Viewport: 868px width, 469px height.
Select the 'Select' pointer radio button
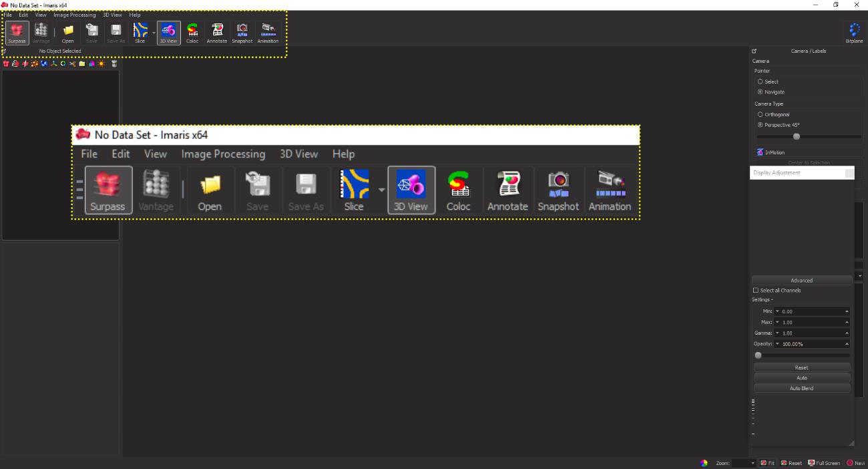(x=760, y=82)
